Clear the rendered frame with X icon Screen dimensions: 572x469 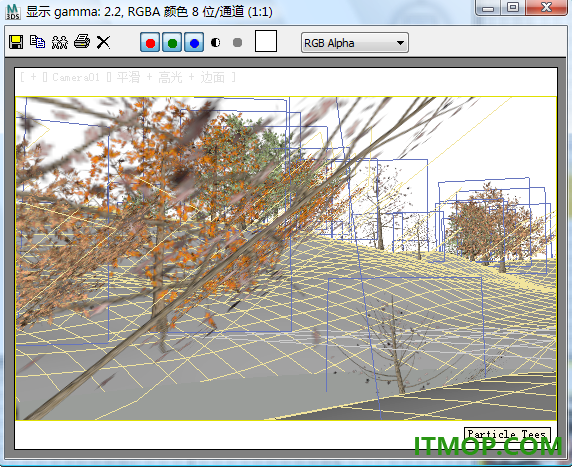tap(104, 42)
